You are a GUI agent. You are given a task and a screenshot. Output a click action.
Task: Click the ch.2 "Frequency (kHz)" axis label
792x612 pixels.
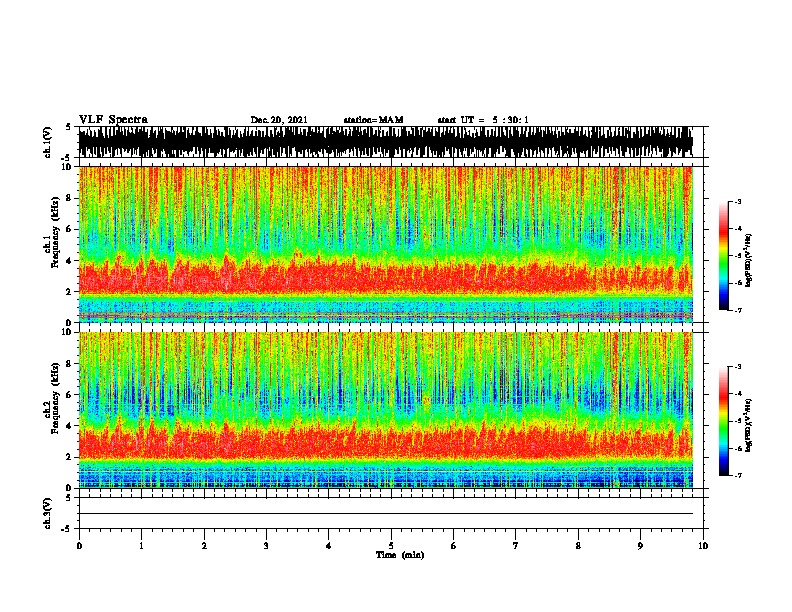55,398
